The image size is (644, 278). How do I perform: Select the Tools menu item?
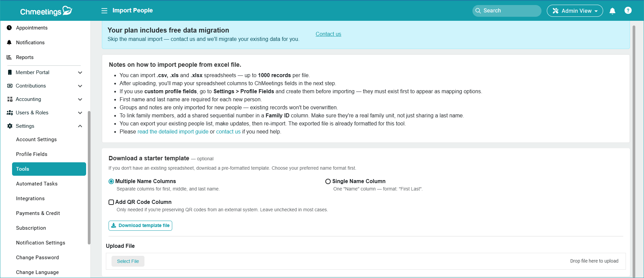pos(49,169)
